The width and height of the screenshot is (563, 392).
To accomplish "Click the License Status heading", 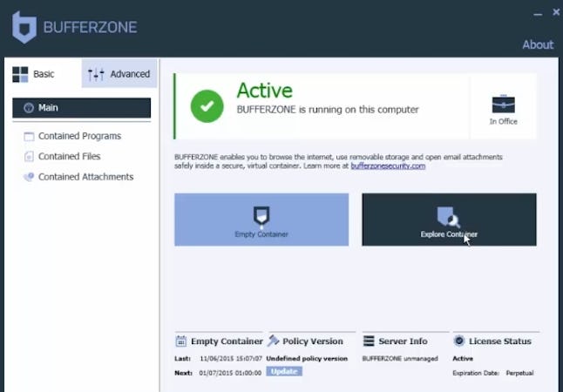I will (499, 341).
